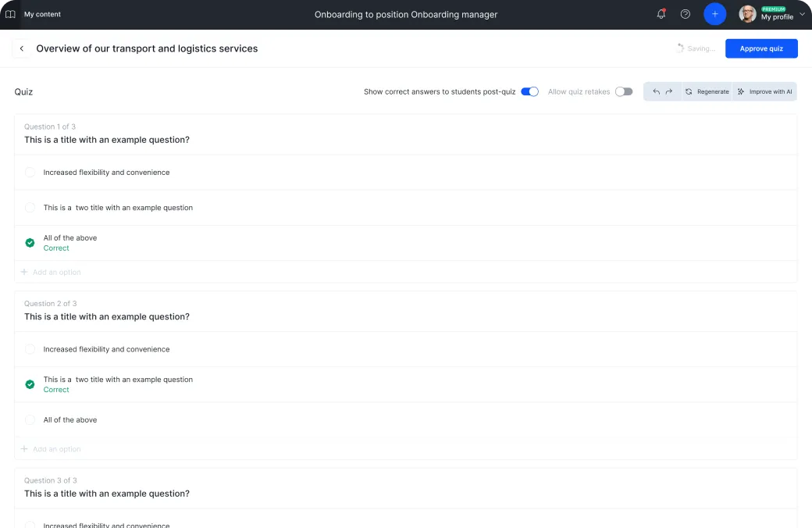The width and height of the screenshot is (812, 528).
Task: Undo the last quiz change
Action: (x=657, y=92)
